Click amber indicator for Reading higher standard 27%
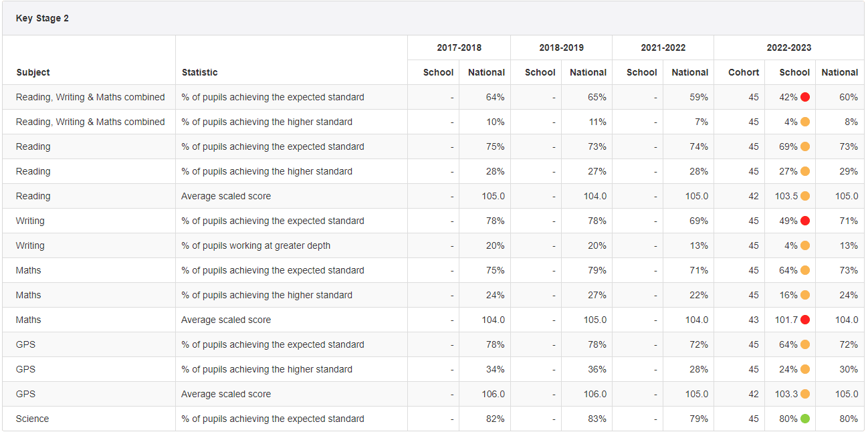 coord(805,171)
